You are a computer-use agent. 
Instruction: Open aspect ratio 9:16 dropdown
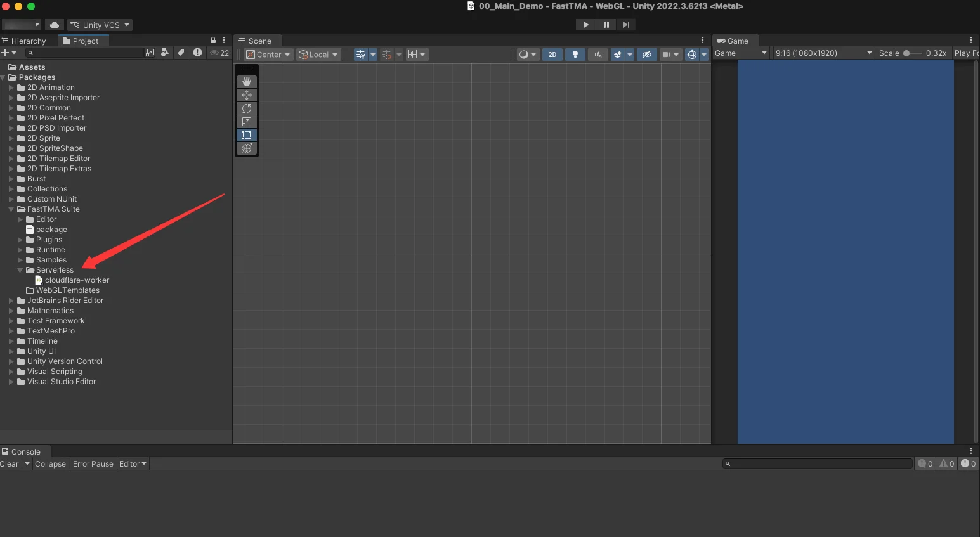click(823, 53)
